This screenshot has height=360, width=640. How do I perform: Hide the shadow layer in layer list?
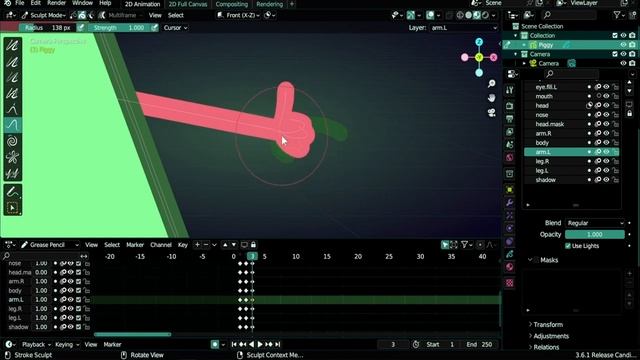[x=607, y=180]
